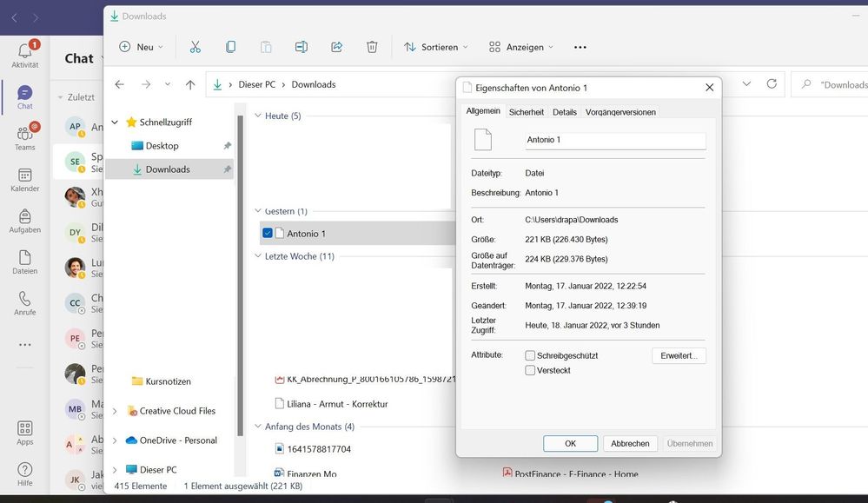Open Aufgaben in Teams sidebar
This screenshot has width=868, height=503.
coord(25,221)
